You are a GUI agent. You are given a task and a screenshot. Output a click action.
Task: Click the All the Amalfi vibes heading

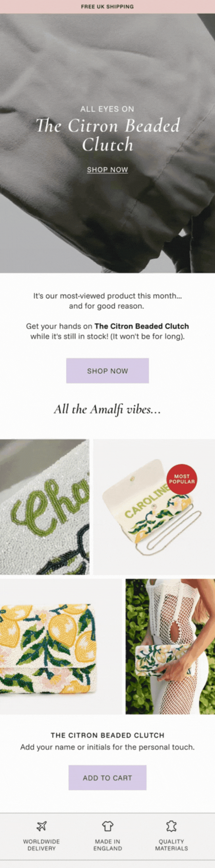click(107, 409)
